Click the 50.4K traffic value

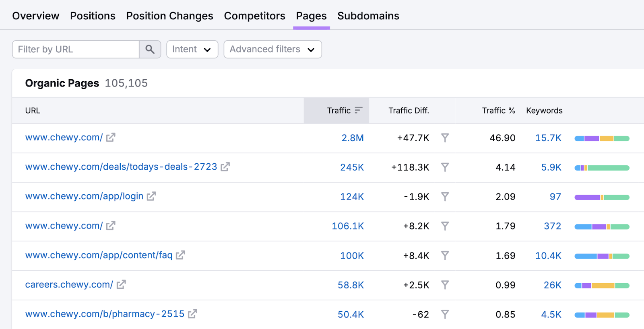click(351, 315)
